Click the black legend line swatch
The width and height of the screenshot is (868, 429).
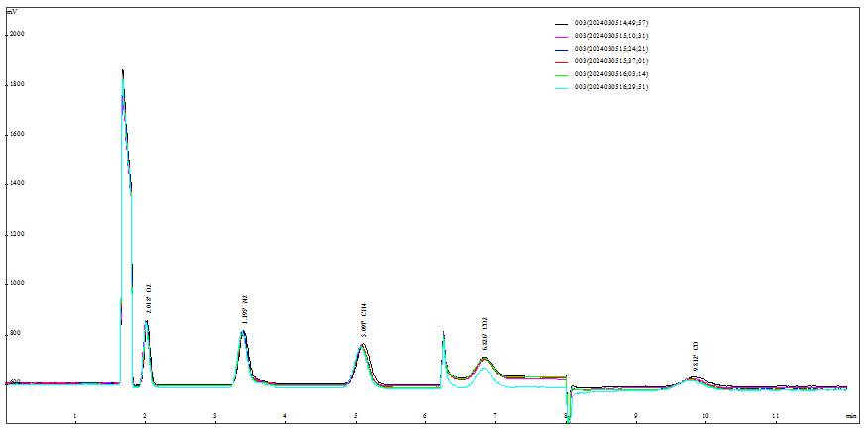(x=562, y=22)
